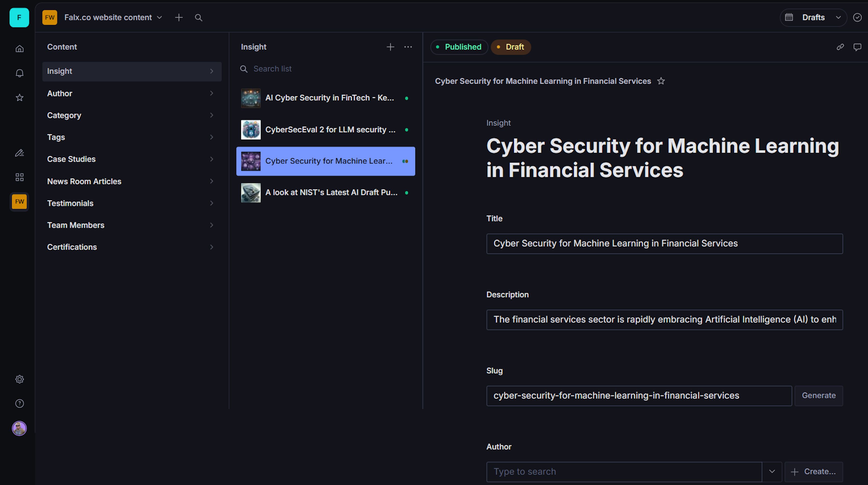Open notifications bell icon

tap(20, 73)
